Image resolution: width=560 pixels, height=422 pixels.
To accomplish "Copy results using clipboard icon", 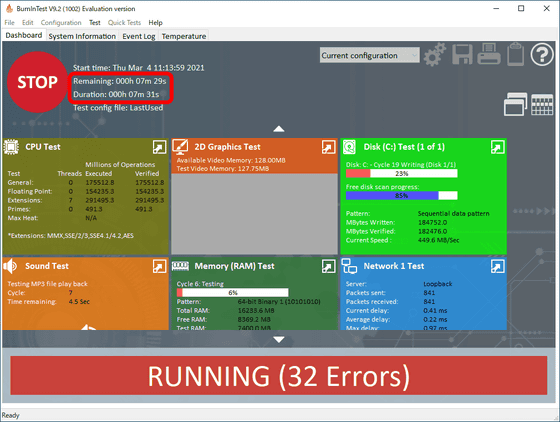I will pos(515,54).
